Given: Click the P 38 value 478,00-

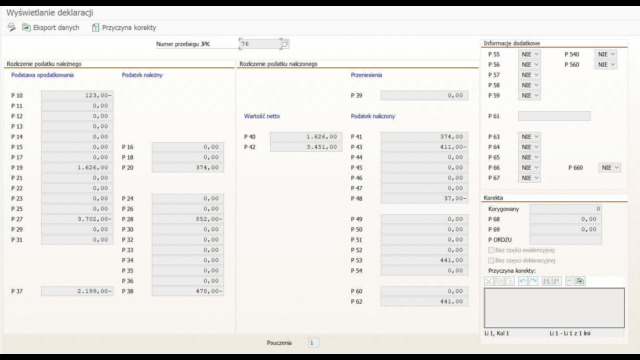Looking at the screenshot, I should click(x=188, y=291).
